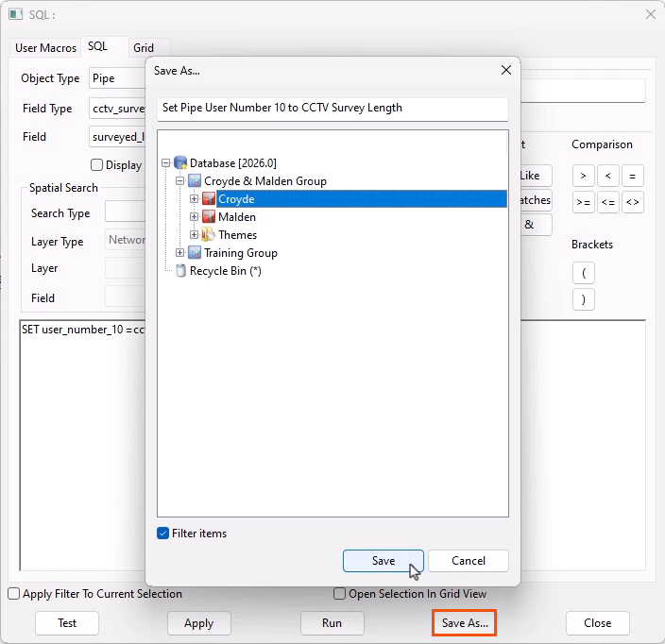Screen dimensions: 665x644
Task: Click the ampersand operator button
Action: (536, 225)
